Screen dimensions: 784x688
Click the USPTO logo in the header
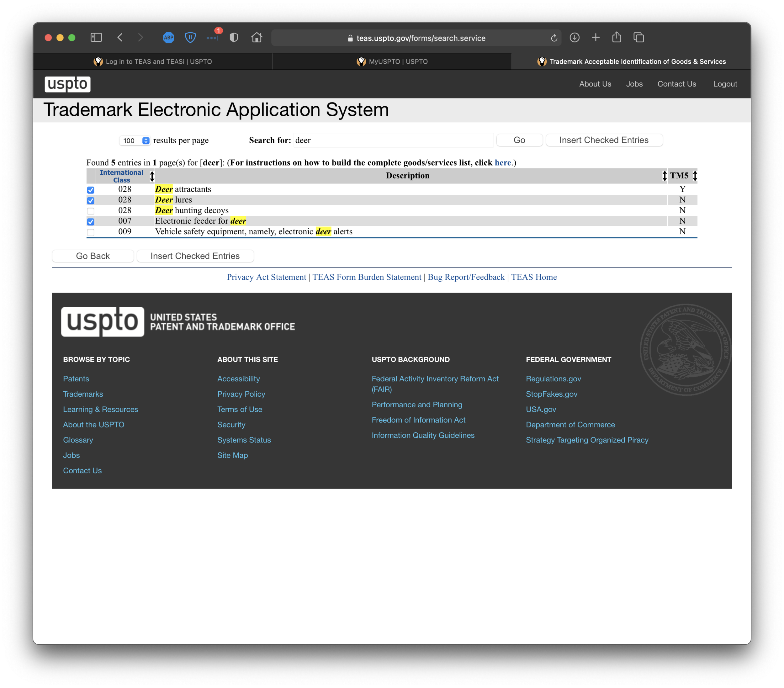67,84
